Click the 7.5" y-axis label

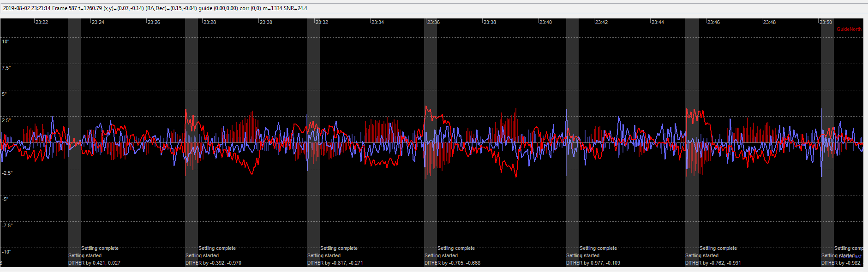coord(6,68)
